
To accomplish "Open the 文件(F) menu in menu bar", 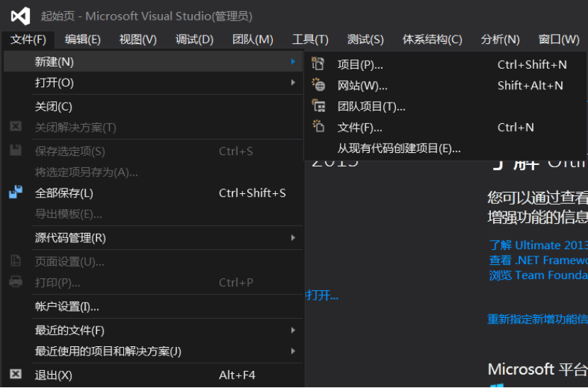I will 28,40.
